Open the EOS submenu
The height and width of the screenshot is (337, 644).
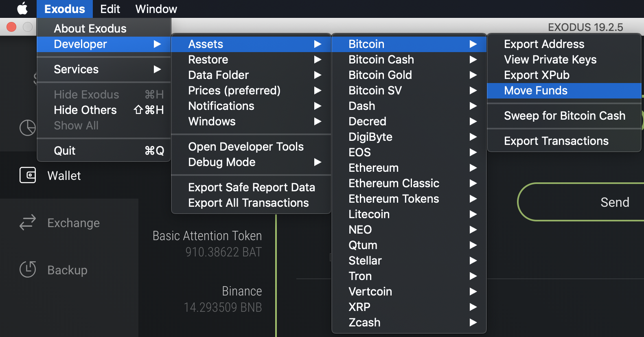pos(409,152)
